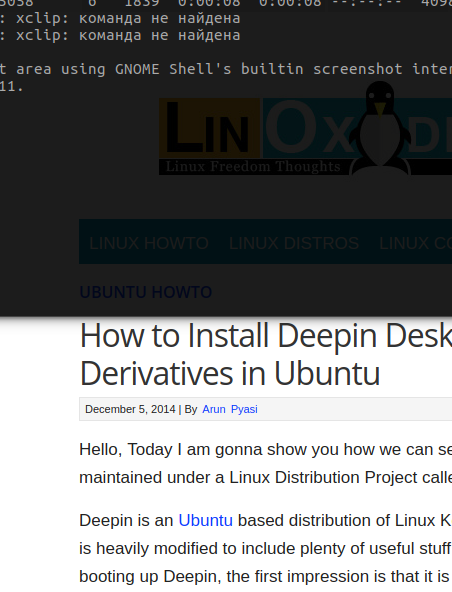The image size is (452, 592).
Task: Open the Ubuntu hyperlink in the article text
Action: coord(205,520)
